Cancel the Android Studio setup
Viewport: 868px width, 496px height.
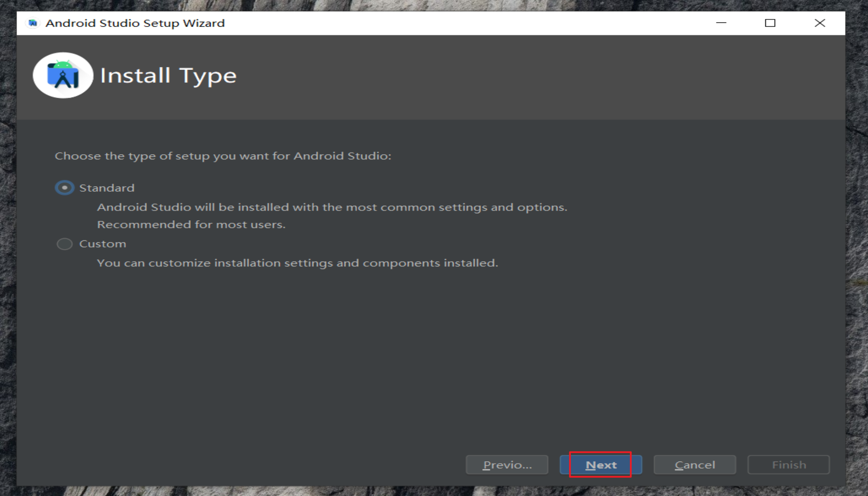click(695, 464)
